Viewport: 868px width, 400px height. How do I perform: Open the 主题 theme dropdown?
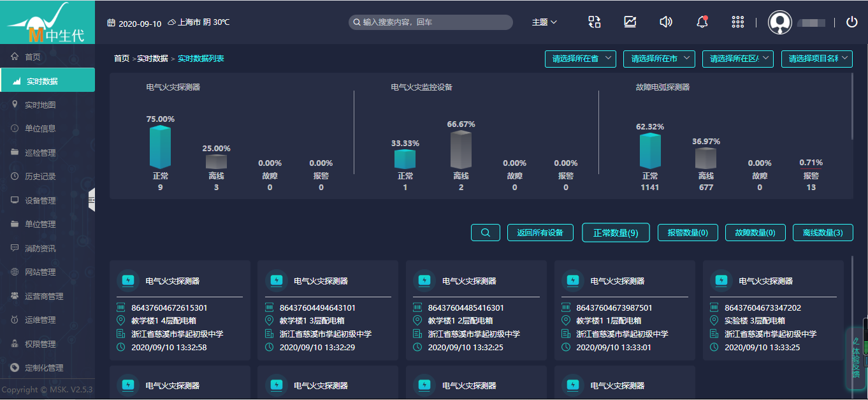click(x=544, y=22)
